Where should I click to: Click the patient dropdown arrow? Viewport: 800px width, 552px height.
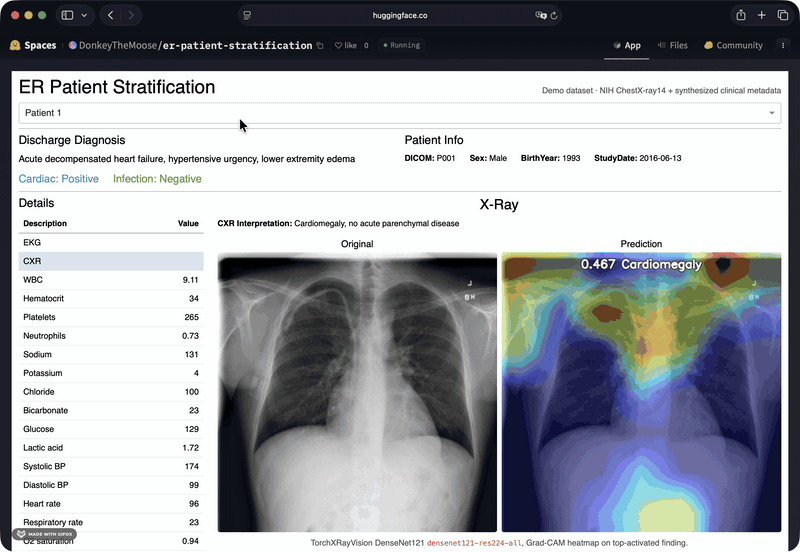point(771,113)
